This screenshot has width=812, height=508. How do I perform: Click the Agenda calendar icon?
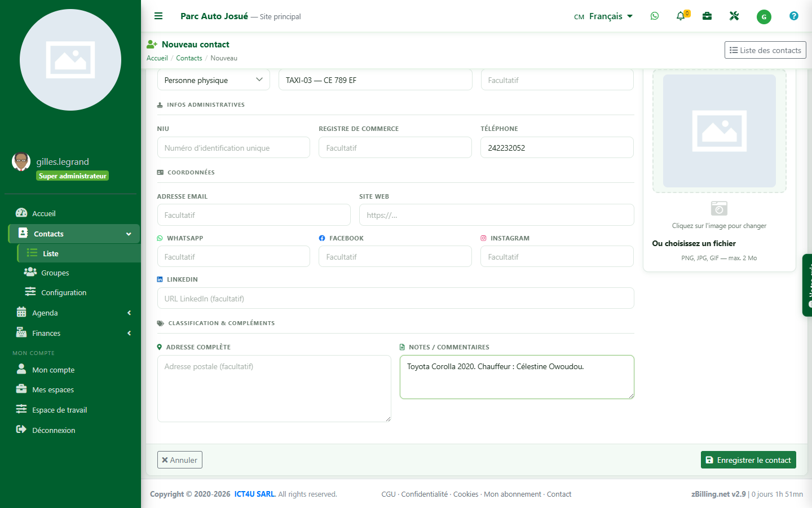click(x=21, y=312)
